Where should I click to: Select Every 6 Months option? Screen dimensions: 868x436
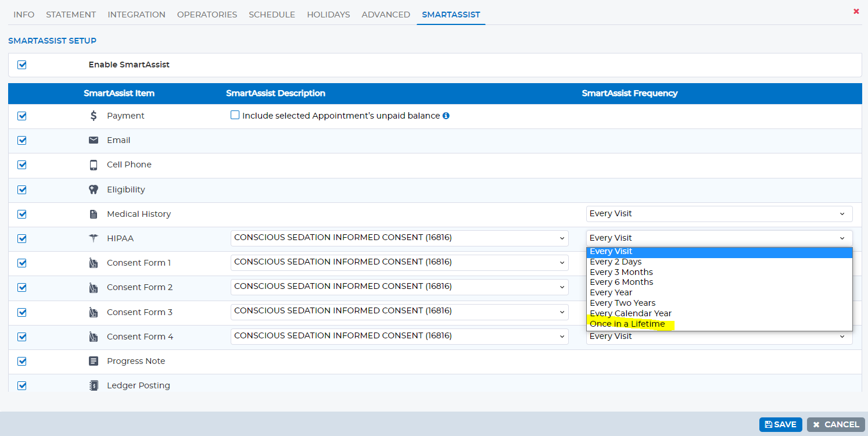point(719,282)
